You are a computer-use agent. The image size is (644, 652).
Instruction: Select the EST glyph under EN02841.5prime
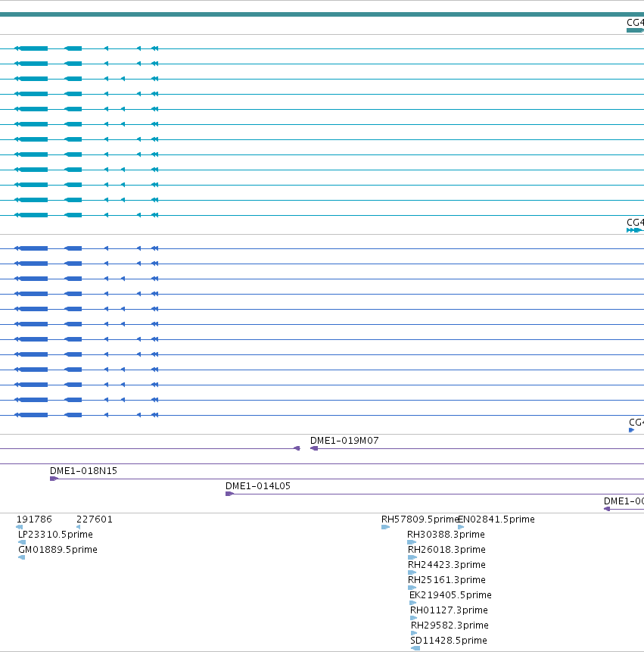pos(461,527)
